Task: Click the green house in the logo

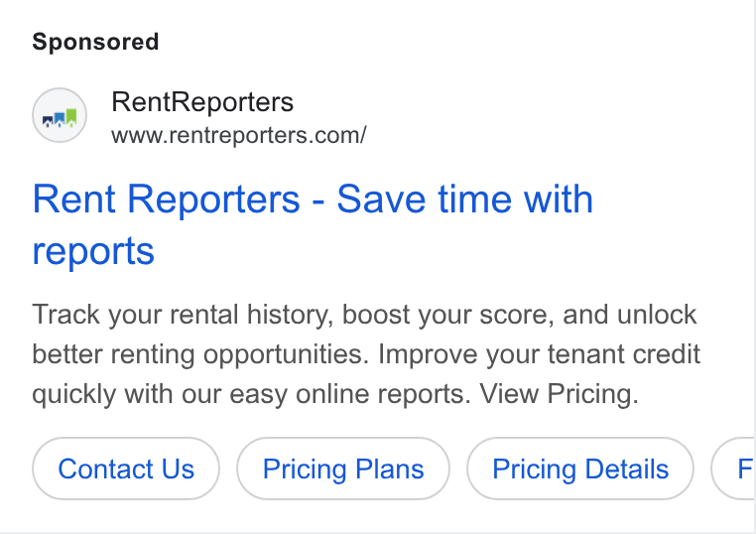Action: pyautogui.click(x=71, y=118)
